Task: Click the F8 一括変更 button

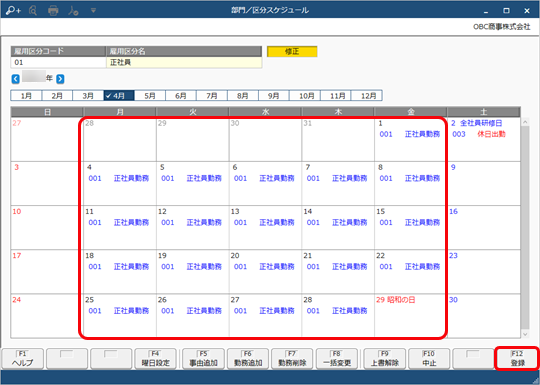Action: tap(337, 359)
